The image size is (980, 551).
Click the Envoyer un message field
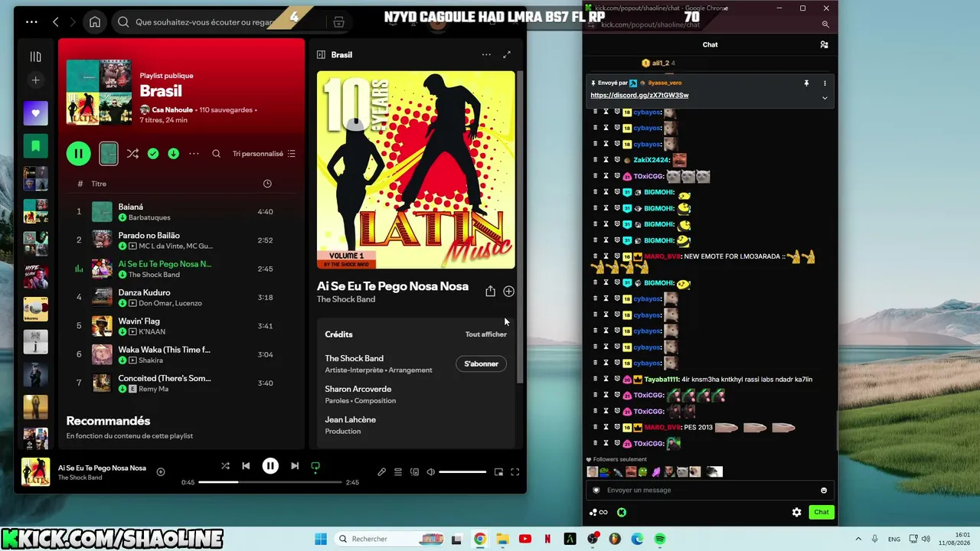pyautogui.click(x=710, y=490)
